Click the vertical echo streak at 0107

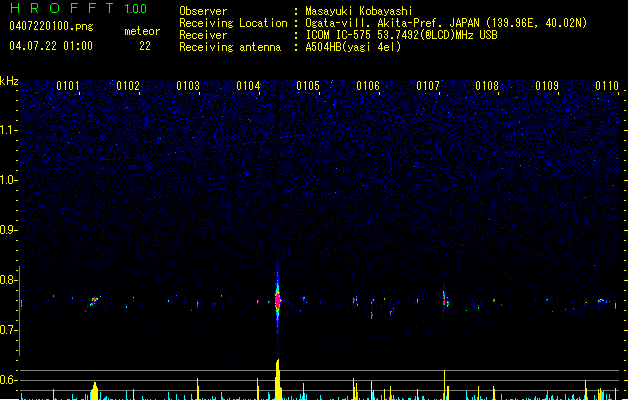tap(444, 300)
